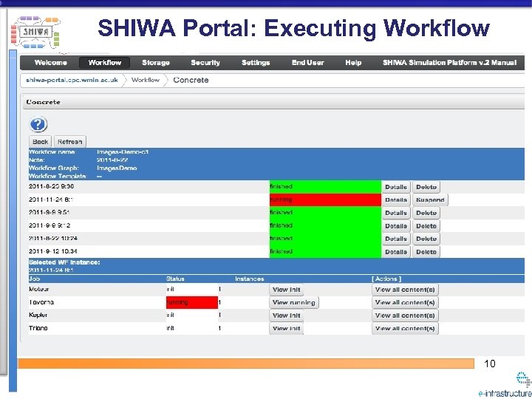Delete the 2011-9-9 9:51 instance
This screenshot has width=532, height=399.
tap(426, 213)
